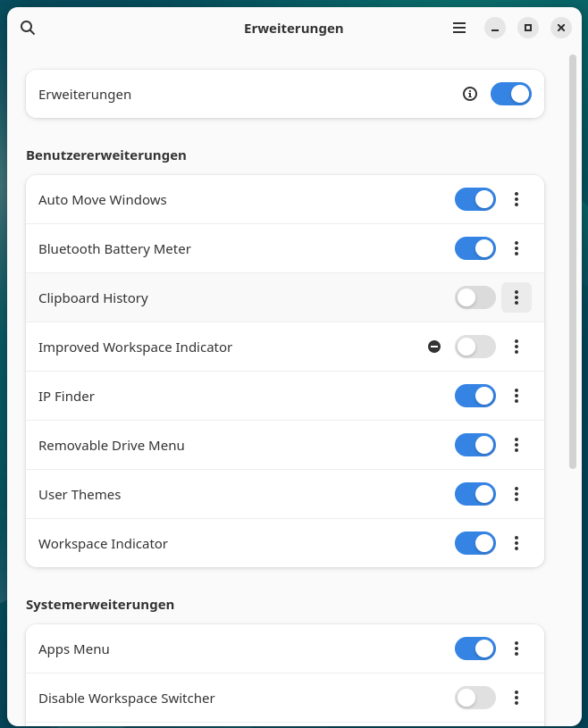The width and height of the screenshot is (588, 728).
Task: Open the search icon
Action: (28, 28)
